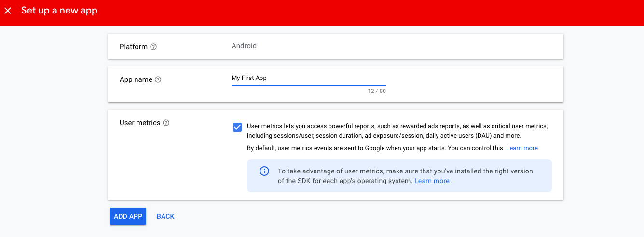Click the Set up a new app title
The height and width of the screenshot is (237, 644).
[x=59, y=11]
